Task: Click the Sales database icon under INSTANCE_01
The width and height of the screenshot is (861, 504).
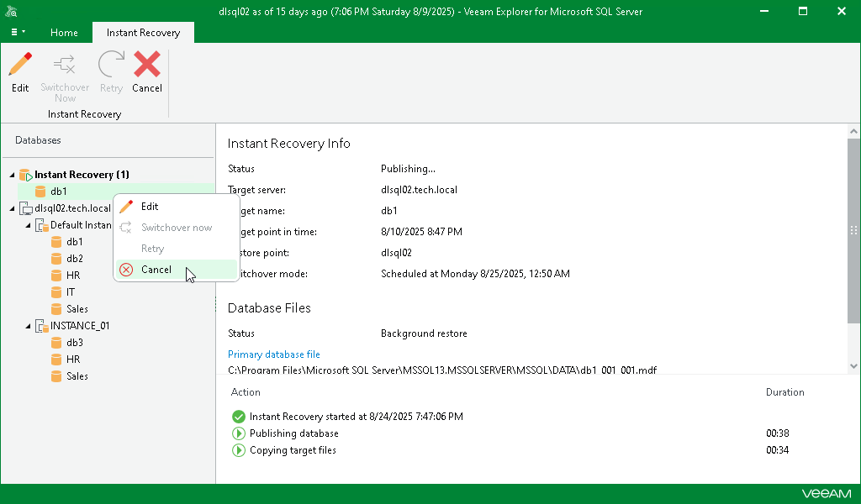Action: tap(57, 376)
